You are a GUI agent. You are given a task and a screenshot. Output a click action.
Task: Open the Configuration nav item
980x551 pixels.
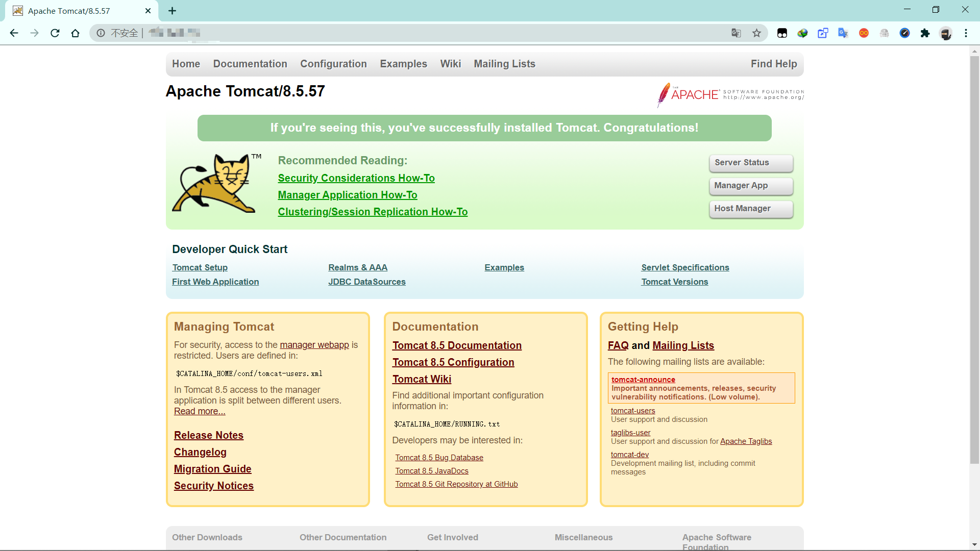333,64
